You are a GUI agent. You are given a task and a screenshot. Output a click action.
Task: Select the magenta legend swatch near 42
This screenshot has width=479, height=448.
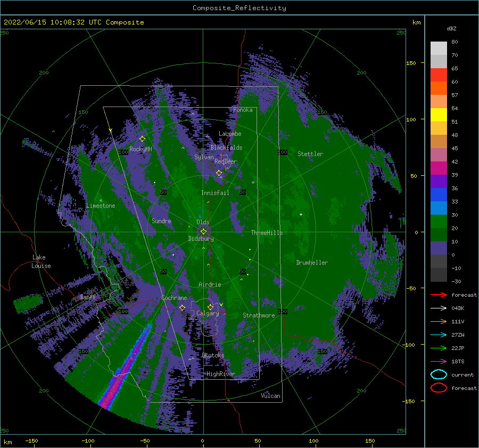(439, 168)
